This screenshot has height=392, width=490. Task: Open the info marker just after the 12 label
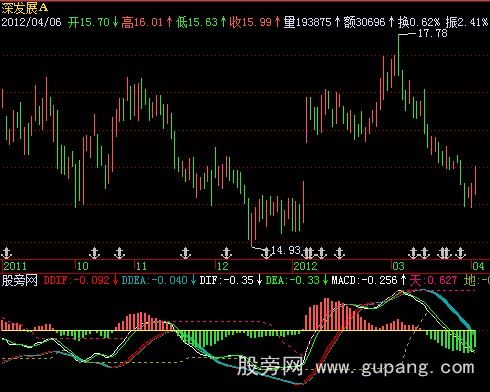coord(227,253)
